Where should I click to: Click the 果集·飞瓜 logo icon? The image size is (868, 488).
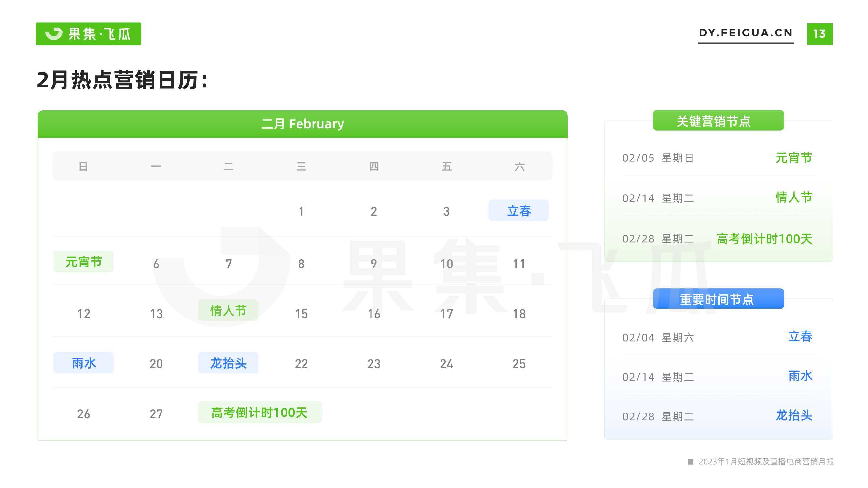pyautogui.click(x=54, y=34)
